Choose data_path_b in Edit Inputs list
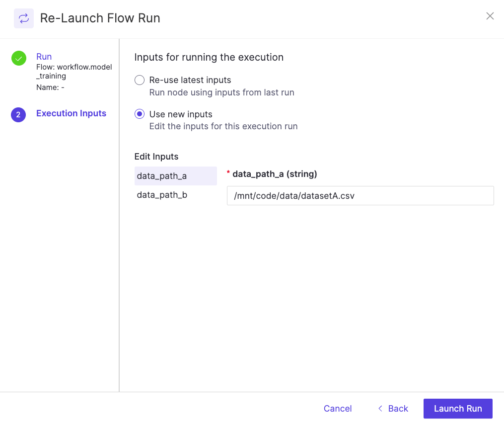The height and width of the screenshot is (429, 504). pos(175,195)
